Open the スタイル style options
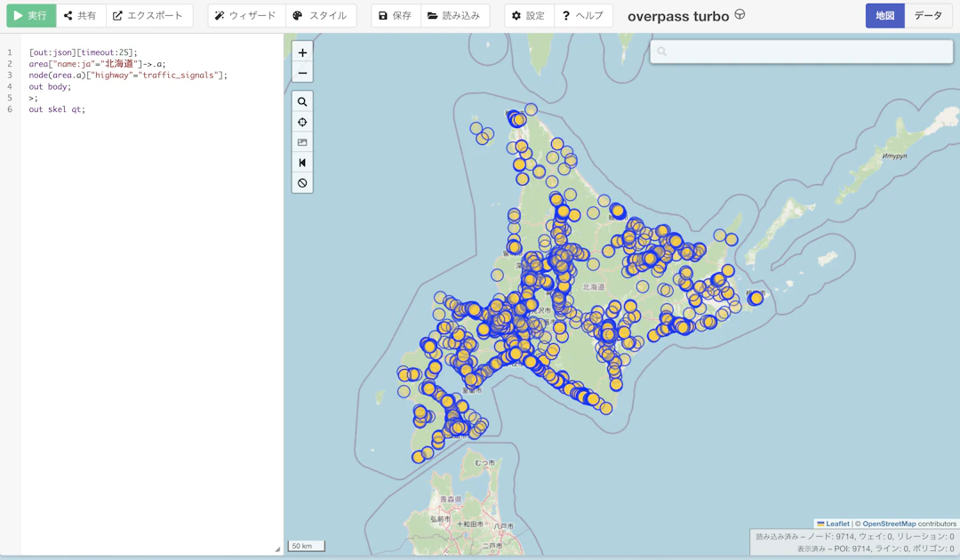The width and height of the screenshot is (960, 560). click(x=320, y=16)
